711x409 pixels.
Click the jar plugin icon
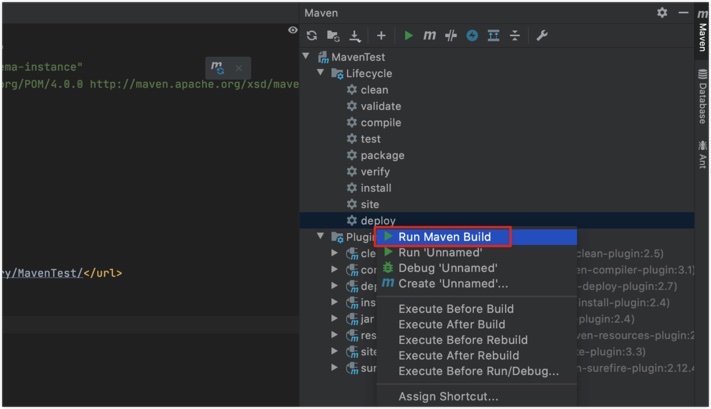352,320
